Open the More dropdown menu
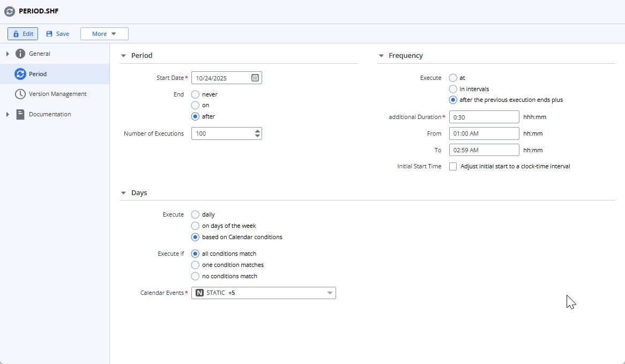 pos(104,33)
